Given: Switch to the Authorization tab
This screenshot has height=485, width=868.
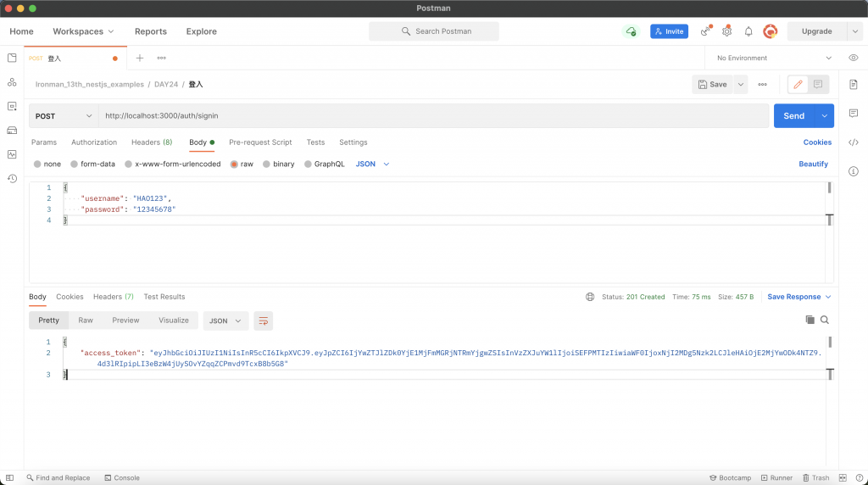Looking at the screenshot, I should click(94, 142).
